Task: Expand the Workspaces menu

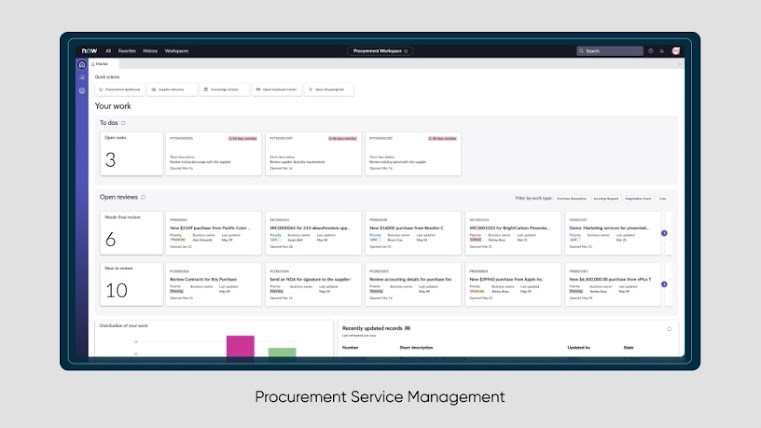Action: [x=177, y=50]
